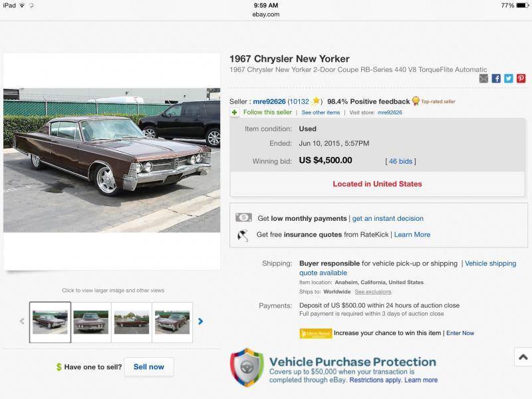
Task: Tap the scroll-to-top arrow button
Action: click(523, 357)
